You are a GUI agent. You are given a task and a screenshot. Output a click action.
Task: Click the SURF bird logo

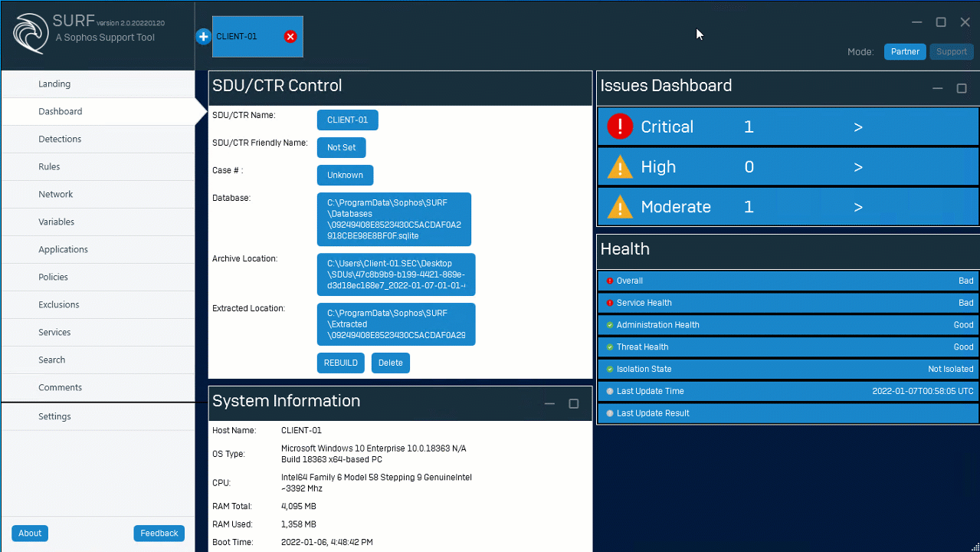(31, 34)
